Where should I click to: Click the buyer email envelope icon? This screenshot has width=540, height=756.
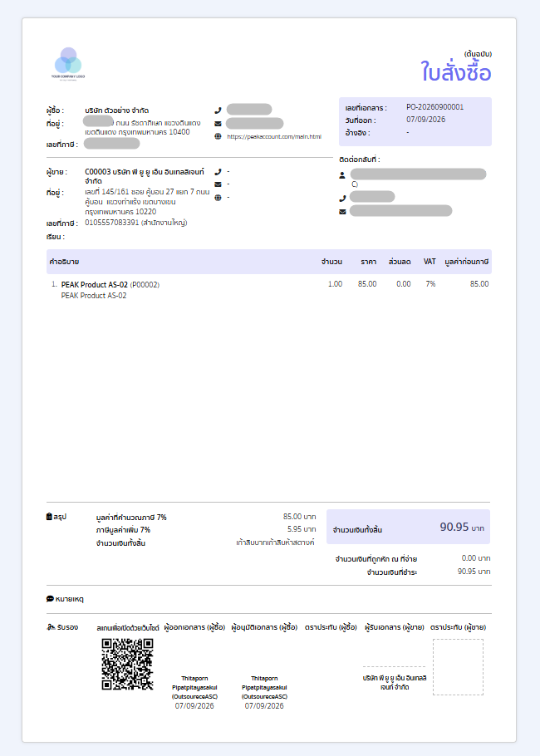click(x=218, y=124)
